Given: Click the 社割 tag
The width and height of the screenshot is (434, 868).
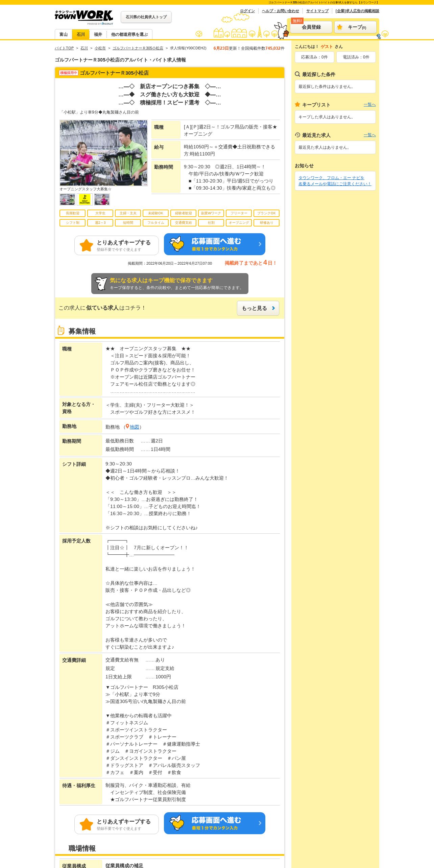Looking at the screenshot, I should (211, 223).
